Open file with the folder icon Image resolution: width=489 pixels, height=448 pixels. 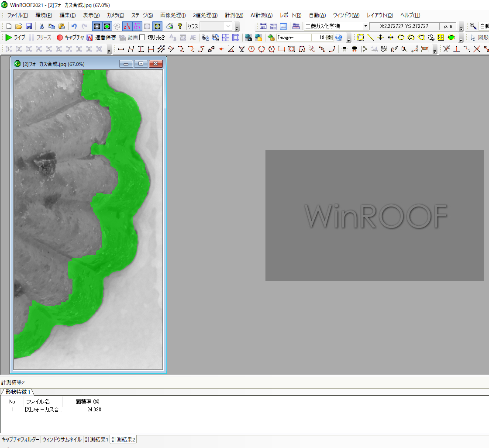(x=19, y=26)
